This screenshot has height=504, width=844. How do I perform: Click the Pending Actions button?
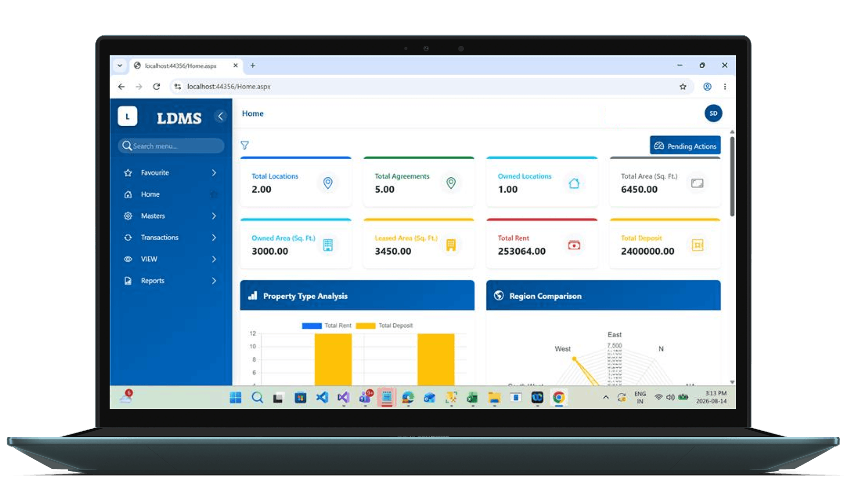pos(685,146)
